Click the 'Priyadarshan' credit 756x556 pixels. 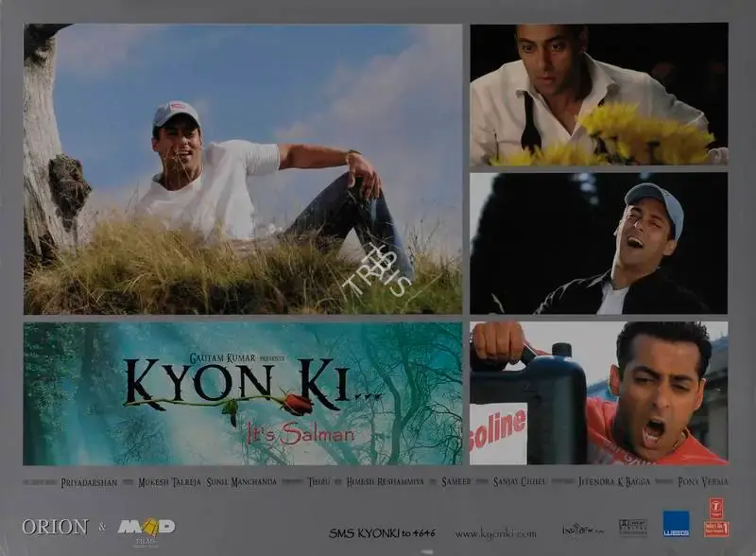[89, 482]
